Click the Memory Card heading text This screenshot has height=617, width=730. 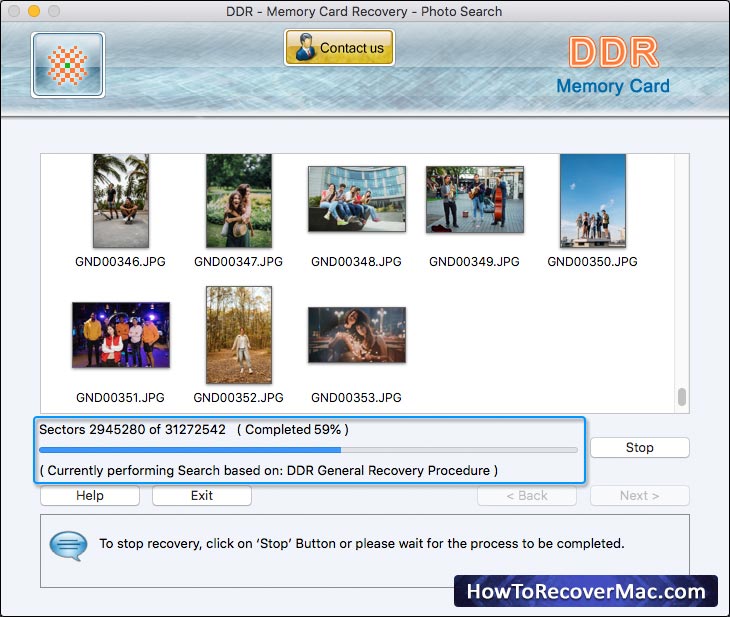coord(613,86)
